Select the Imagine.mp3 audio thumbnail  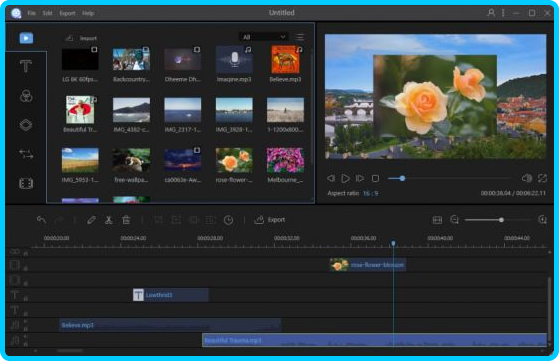[234, 60]
